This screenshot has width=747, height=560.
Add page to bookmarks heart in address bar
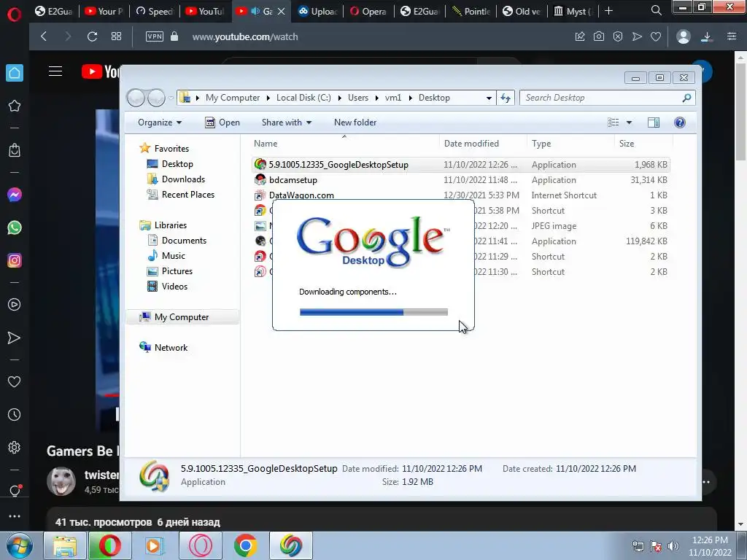(x=656, y=36)
